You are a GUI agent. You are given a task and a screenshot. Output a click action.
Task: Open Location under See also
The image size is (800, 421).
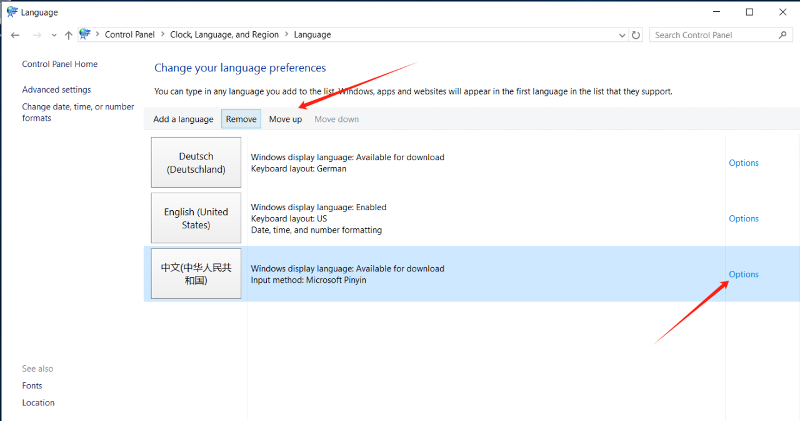38,403
